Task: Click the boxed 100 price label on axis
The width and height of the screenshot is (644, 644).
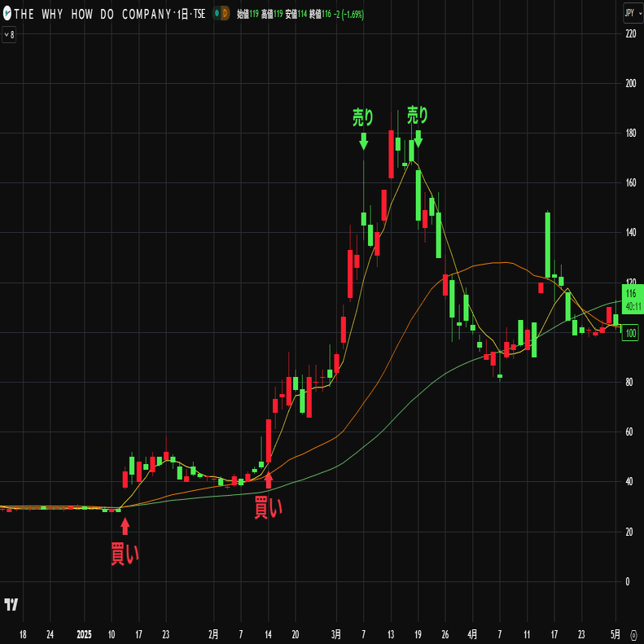Action: coord(631,333)
